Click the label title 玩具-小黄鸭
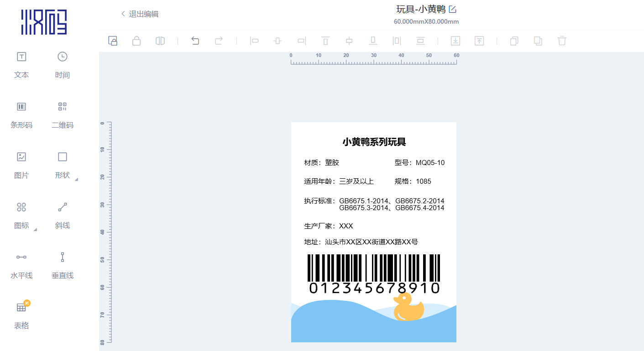The height and width of the screenshot is (351, 644). (421, 9)
